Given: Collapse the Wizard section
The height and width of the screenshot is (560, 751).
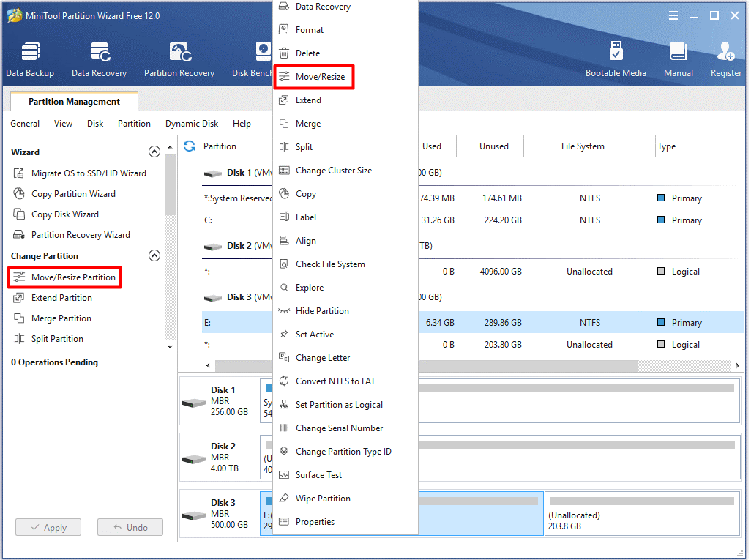Looking at the screenshot, I should coord(154,152).
